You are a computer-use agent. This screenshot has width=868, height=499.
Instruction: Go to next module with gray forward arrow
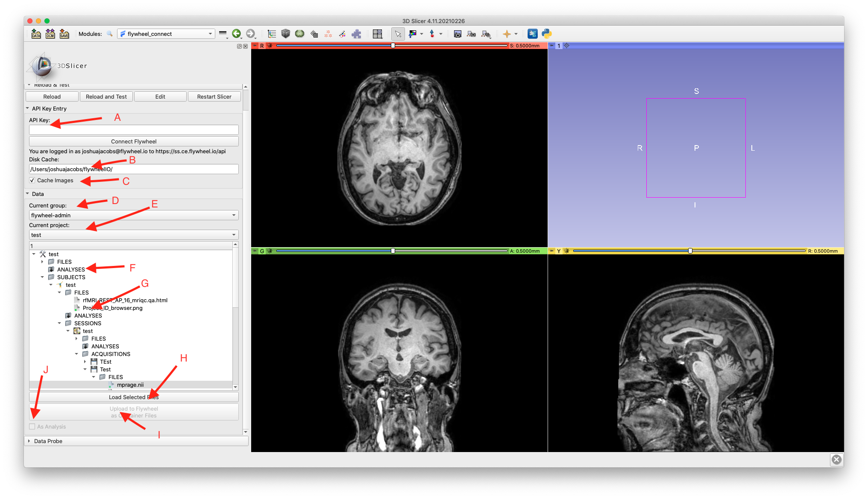[250, 34]
